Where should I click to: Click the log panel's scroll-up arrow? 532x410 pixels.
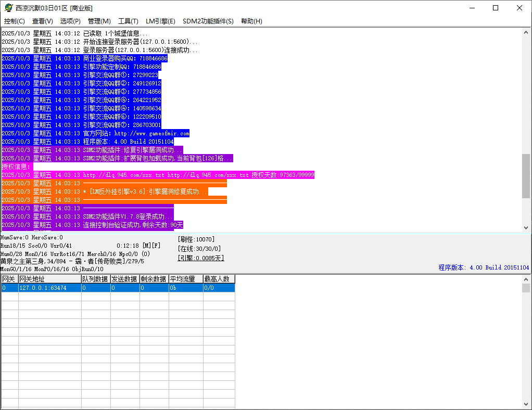coord(526,32)
